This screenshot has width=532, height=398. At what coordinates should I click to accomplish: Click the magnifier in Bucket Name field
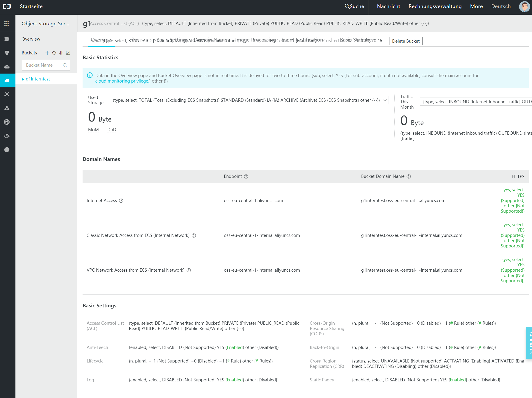(65, 65)
